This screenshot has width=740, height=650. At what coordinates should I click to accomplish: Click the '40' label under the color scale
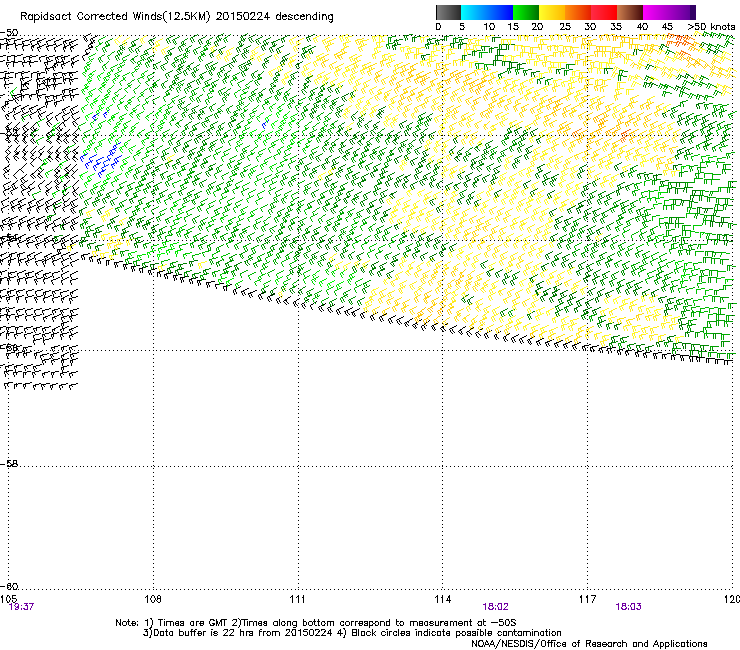coord(642,27)
